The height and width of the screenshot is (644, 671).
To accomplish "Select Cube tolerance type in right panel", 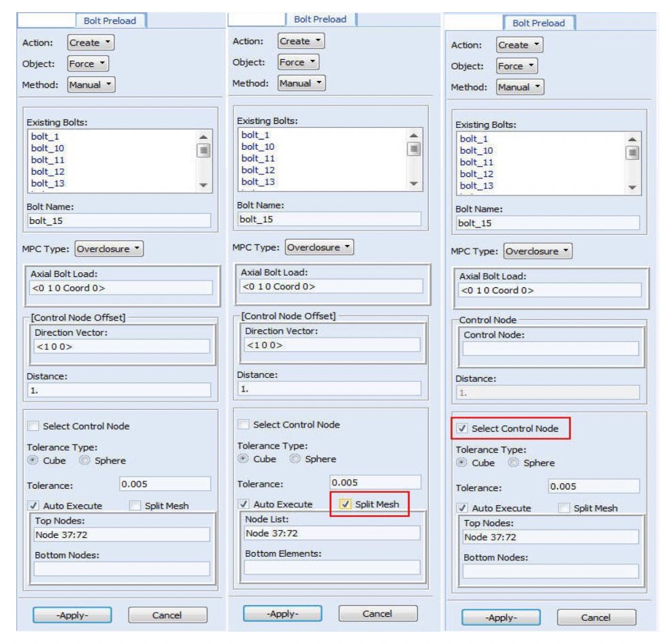I will (x=462, y=462).
